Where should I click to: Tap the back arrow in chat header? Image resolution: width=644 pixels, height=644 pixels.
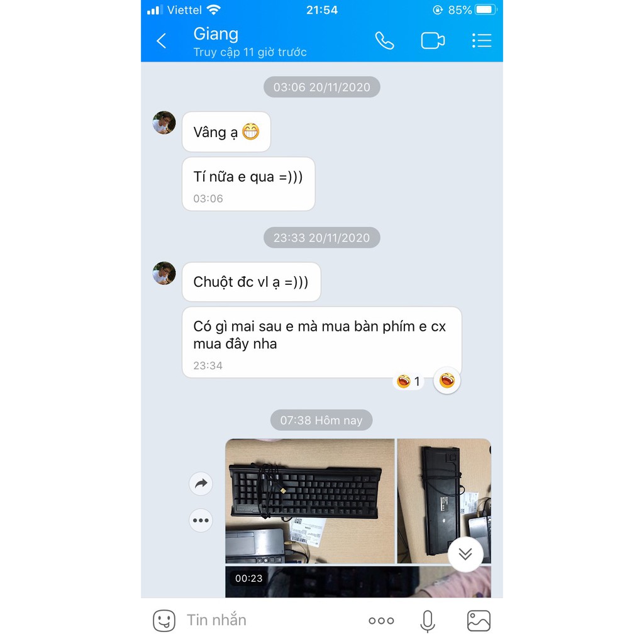point(162,41)
